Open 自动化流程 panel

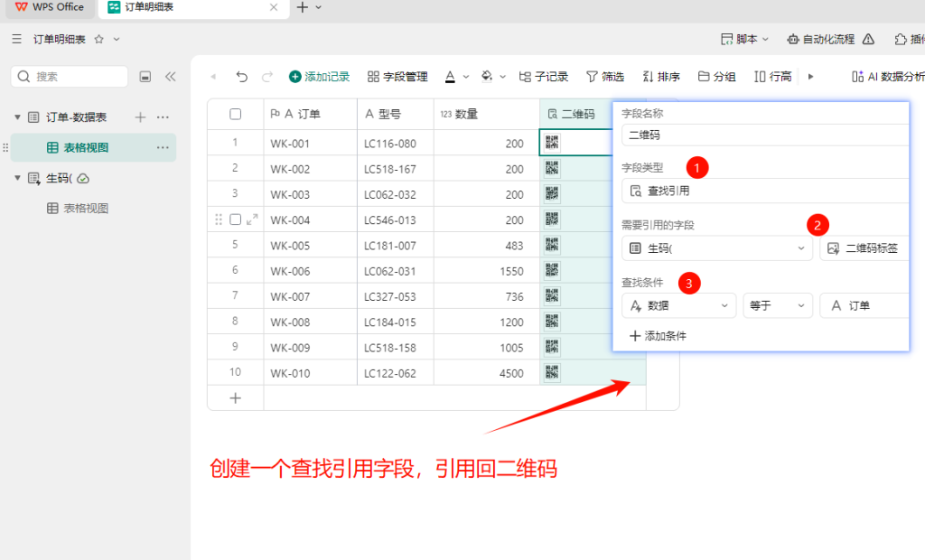click(821, 39)
